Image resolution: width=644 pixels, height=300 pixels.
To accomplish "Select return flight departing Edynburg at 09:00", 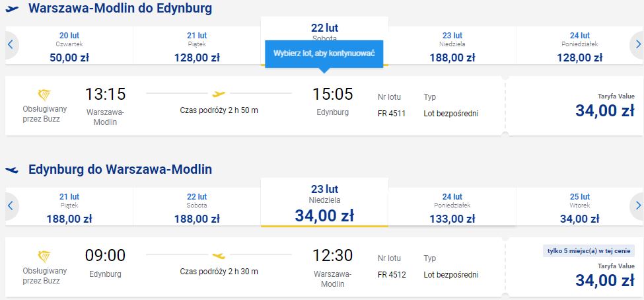I will pos(255,267).
